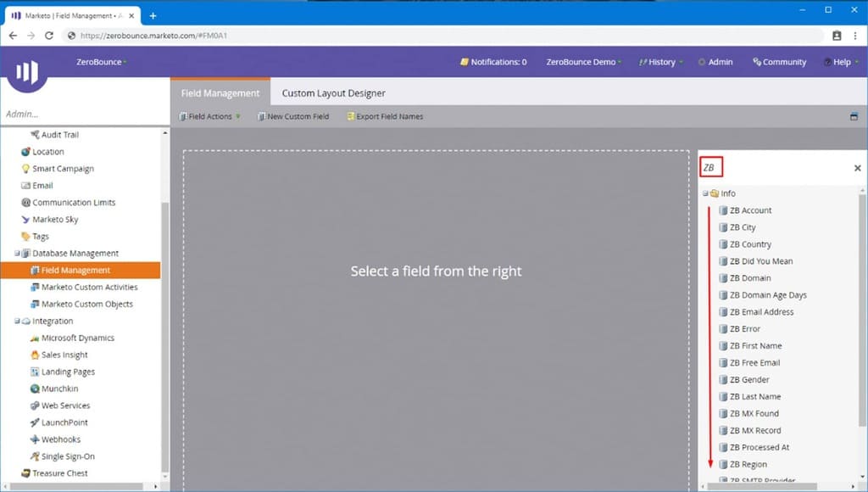868x492 pixels.
Task: Click the Marketo Custom Activities icon
Action: 35,287
